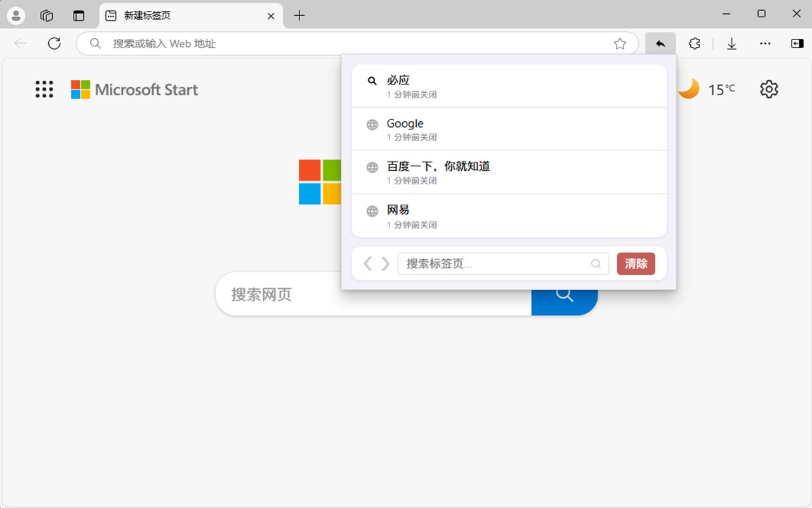Reopen the 必应 closed tab

coord(509,86)
